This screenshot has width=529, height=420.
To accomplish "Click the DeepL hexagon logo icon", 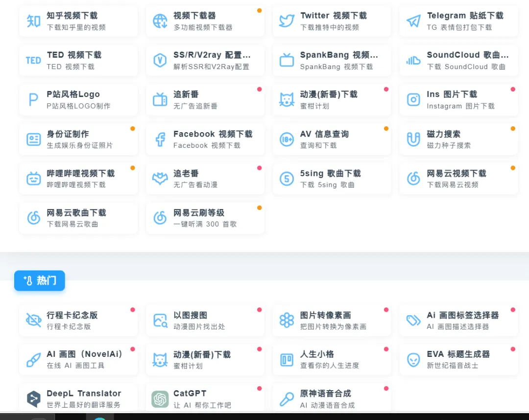I will point(33,399).
